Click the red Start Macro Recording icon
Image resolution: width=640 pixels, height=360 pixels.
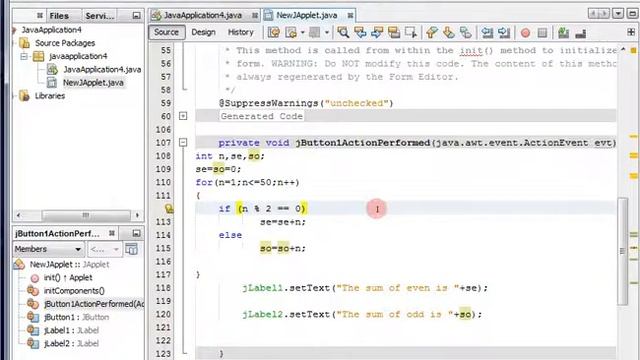pyautogui.click(x=525, y=33)
